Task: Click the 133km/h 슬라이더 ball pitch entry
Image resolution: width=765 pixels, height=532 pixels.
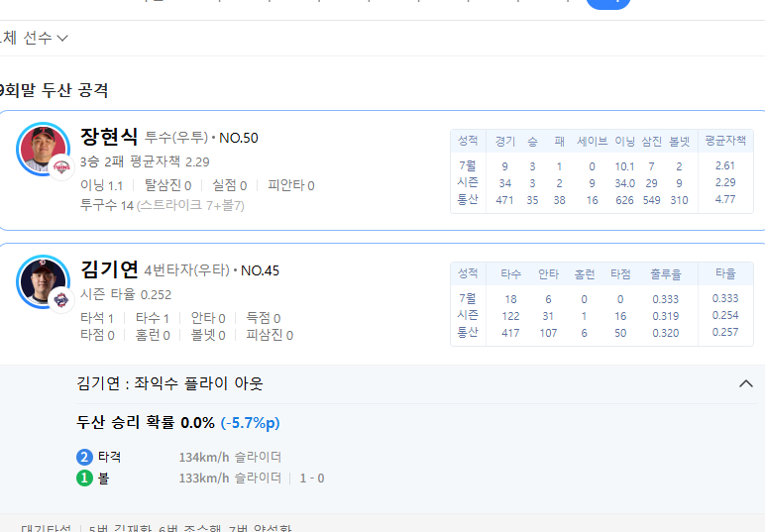Action: 230,479
